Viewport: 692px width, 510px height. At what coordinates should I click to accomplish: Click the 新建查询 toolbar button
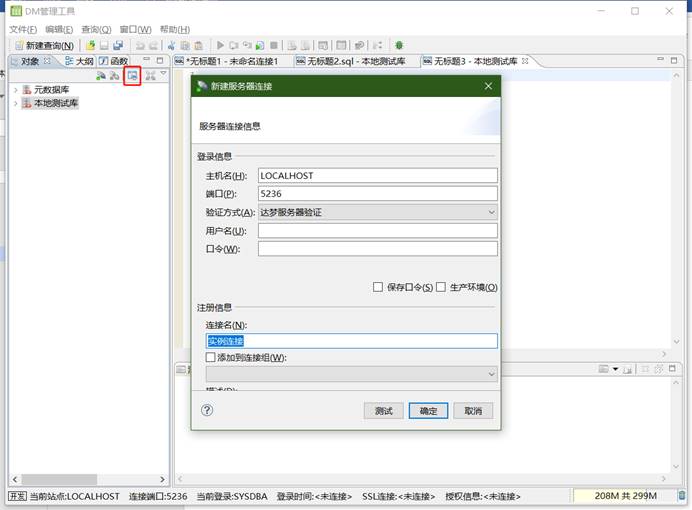tap(44, 45)
